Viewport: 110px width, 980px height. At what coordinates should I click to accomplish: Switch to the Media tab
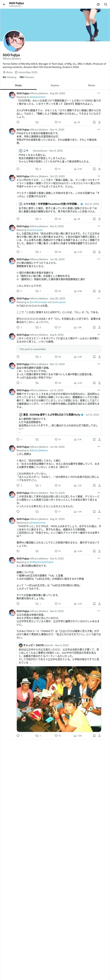coord(91,86)
